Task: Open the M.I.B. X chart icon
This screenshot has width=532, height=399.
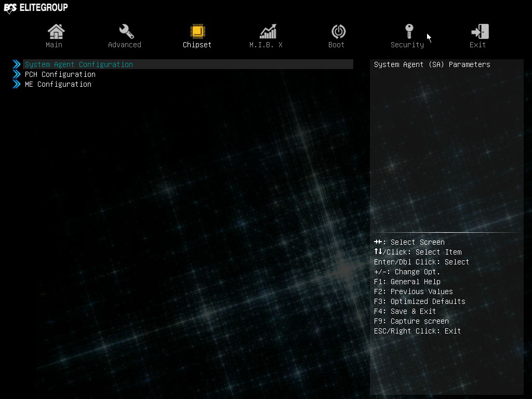Action: coord(268,32)
